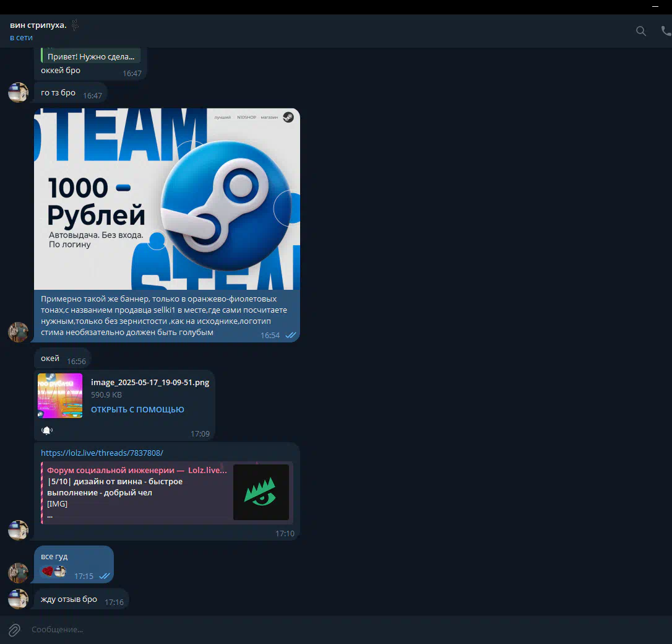Click the 17:16 timestamp on last message
The width and height of the screenshot is (672, 644).
click(114, 603)
